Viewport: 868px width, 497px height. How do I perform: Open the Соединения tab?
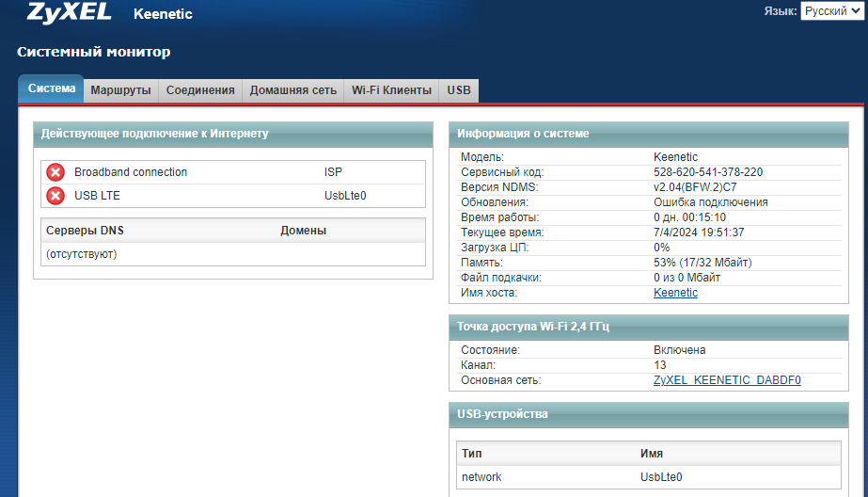coord(199,90)
